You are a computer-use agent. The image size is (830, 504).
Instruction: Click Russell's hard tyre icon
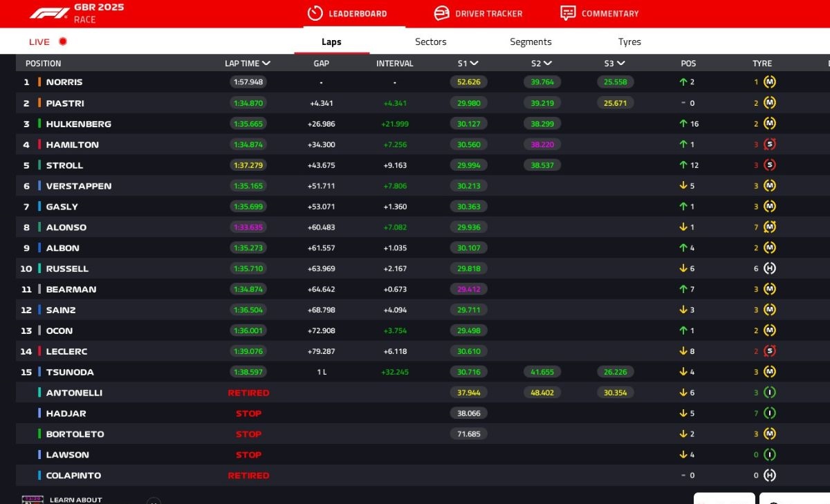click(770, 268)
